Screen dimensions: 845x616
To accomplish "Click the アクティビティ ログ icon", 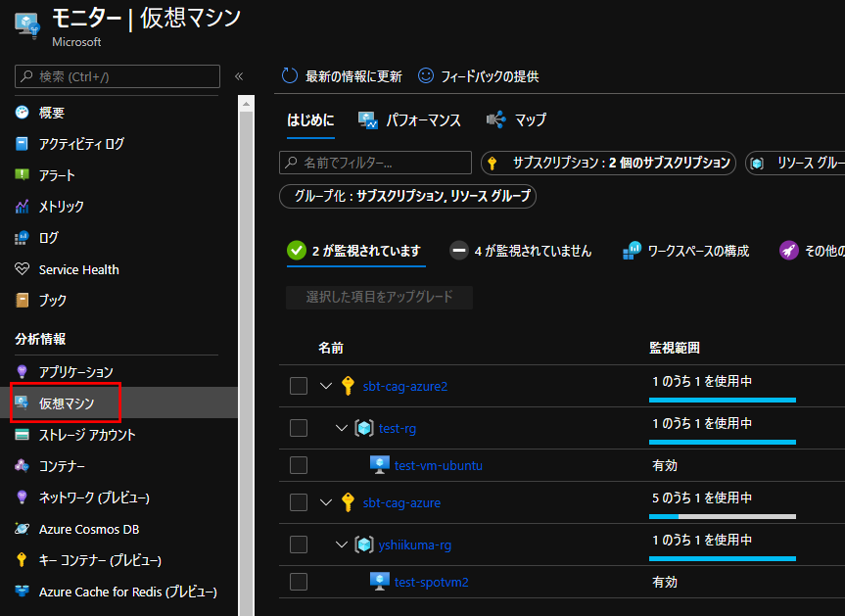I will tap(23, 143).
